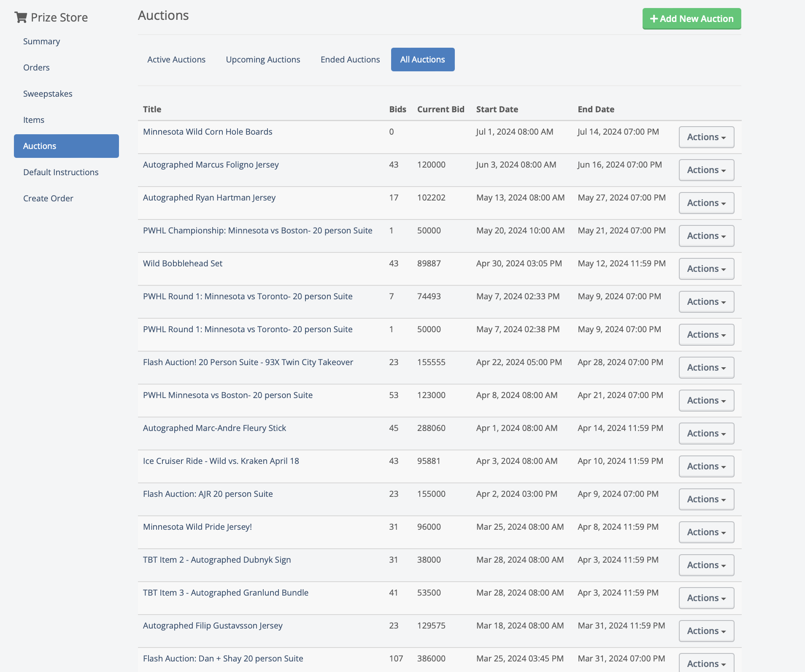The height and width of the screenshot is (672, 805).
Task: Click the TBT Item 2 Autographed Dubnyk Sign link
Action: [217, 560]
